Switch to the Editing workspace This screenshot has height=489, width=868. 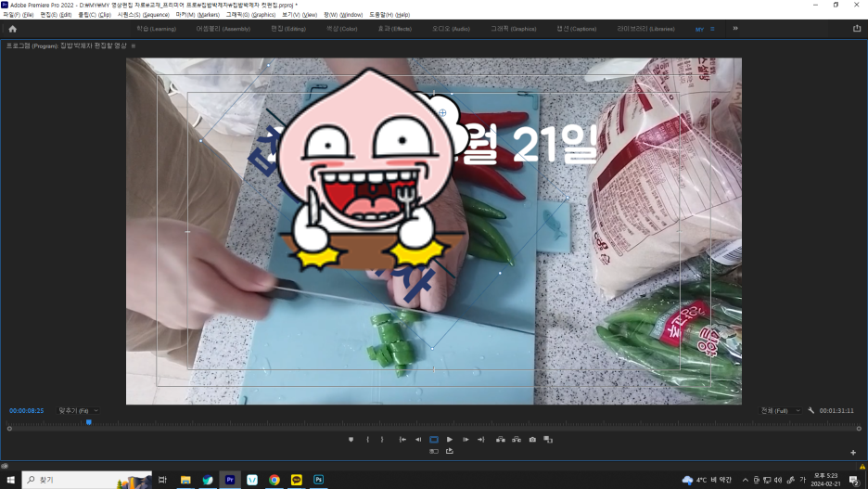click(x=288, y=29)
